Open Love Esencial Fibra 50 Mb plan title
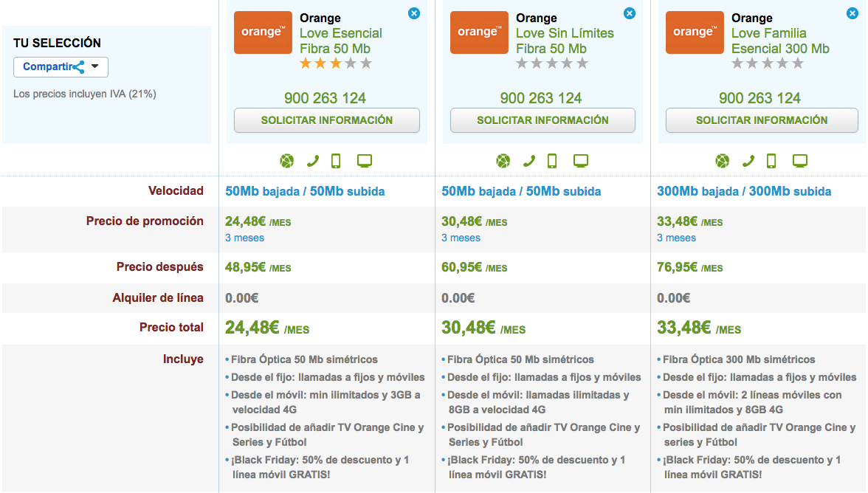Image resolution: width=868 pixels, height=493 pixels. point(341,41)
